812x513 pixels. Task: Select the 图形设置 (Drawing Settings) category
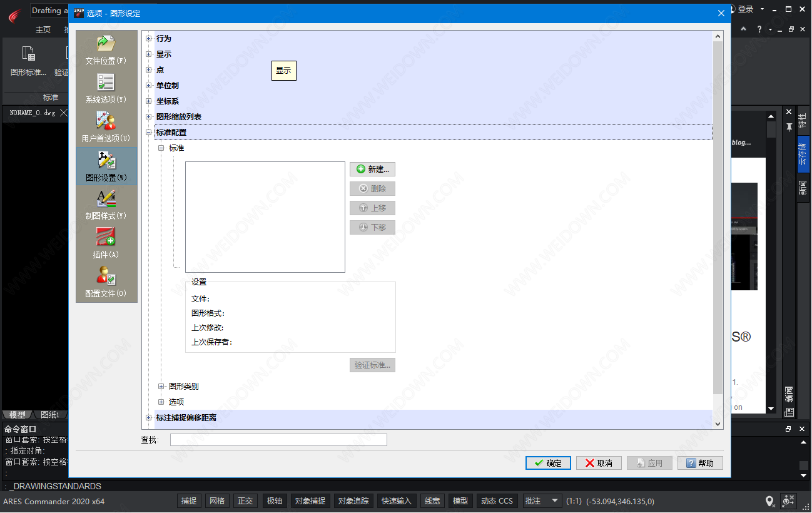tap(106, 166)
